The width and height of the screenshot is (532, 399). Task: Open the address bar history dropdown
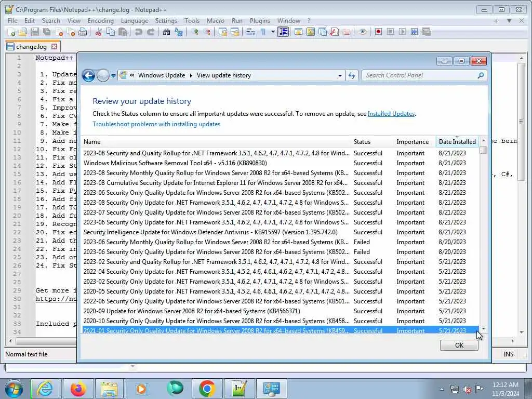click(340, 76)
